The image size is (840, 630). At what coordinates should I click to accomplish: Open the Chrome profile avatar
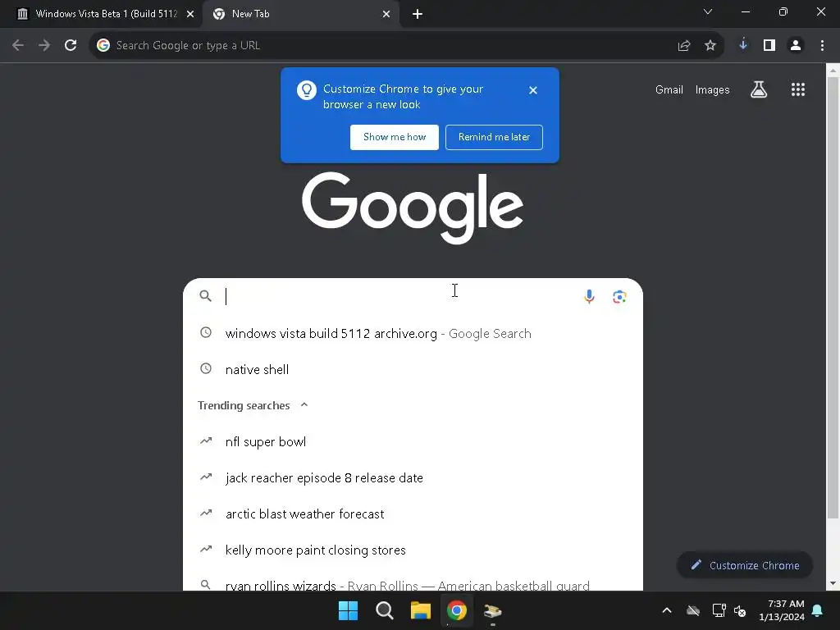[796, 46]
